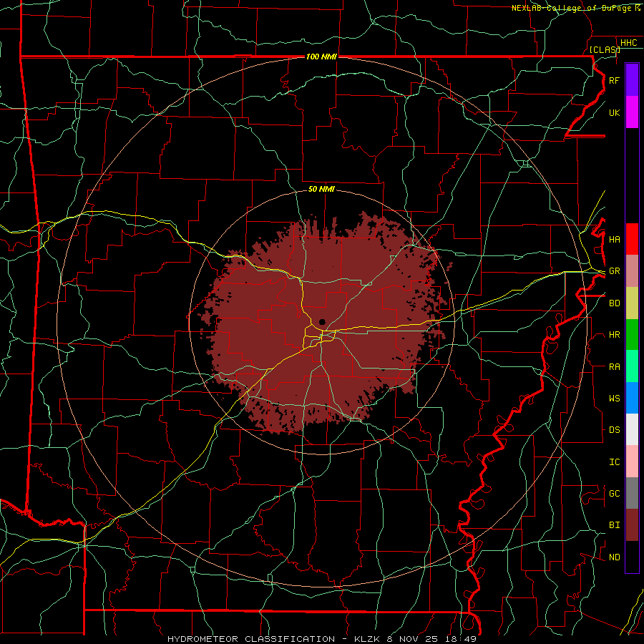Click the NEXLAB College of DuPage credit
Viewport: 644px width, 644px height.
pos(575,8)
